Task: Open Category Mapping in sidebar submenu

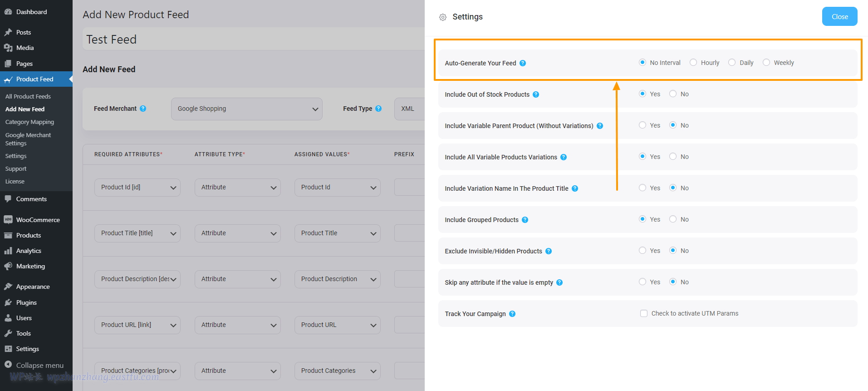Action: (29, 122)
